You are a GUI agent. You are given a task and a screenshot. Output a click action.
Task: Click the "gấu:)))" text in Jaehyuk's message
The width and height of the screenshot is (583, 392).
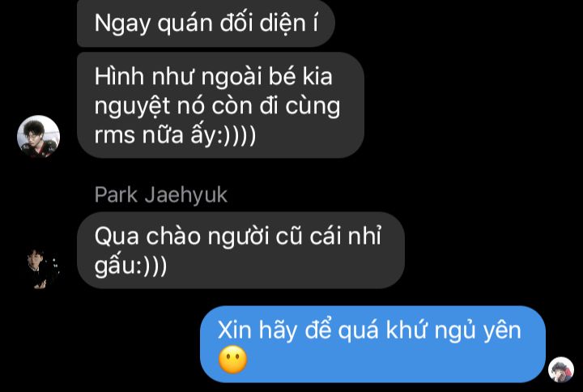coord(131,266)
